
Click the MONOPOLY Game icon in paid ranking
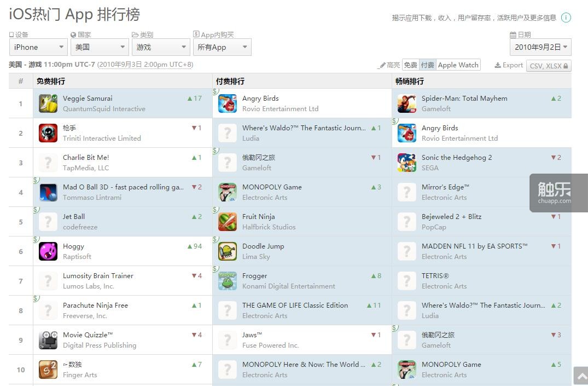pyautogui.click(x=228, y=192)
